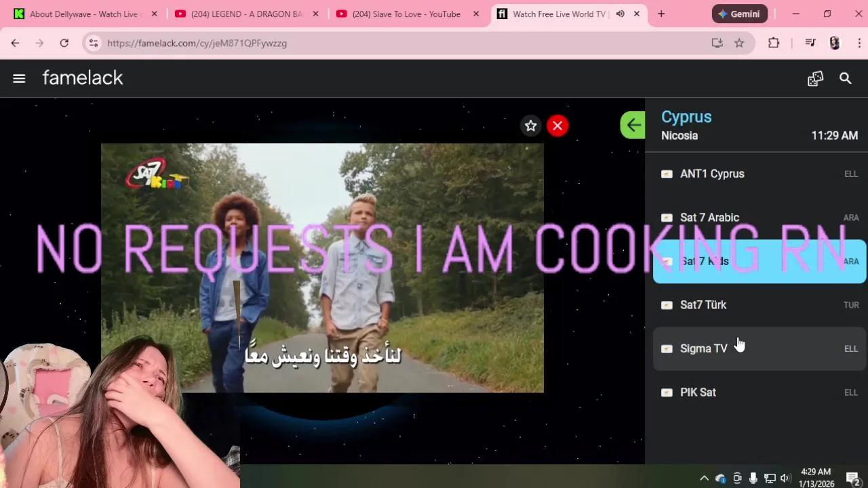The width and height of the screenshot is (868, 488).
Task: Select the Sat 7 Arabic channel
Action: (x=759, y=218)
